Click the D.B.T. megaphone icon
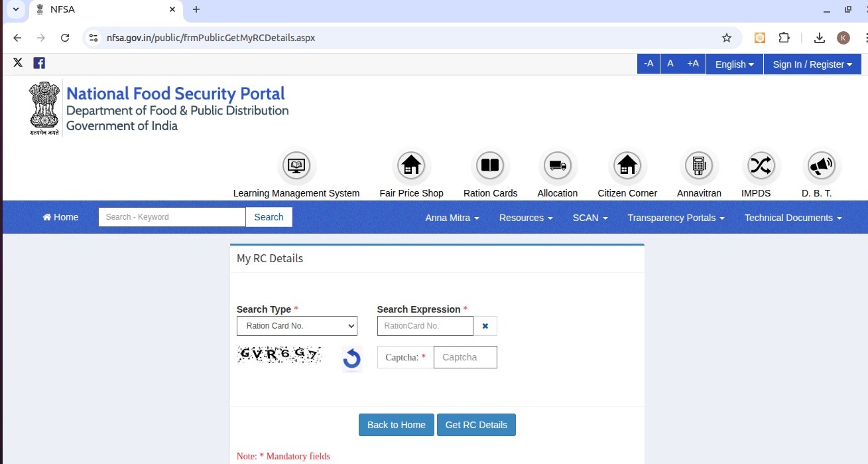Viewport: 868px width, 464px height. pyautogui.click(x=821, y=166)
